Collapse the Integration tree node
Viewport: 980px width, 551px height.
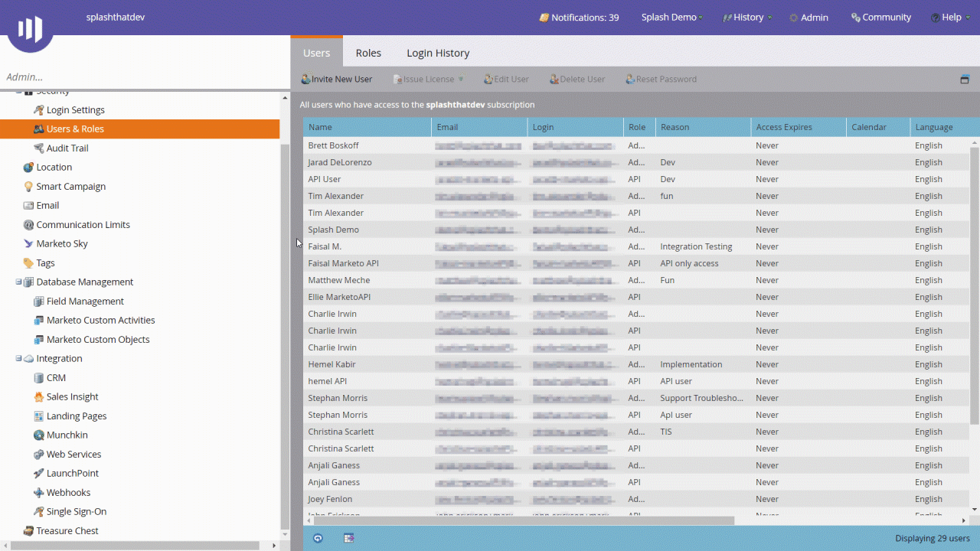(x=18, y=358)
